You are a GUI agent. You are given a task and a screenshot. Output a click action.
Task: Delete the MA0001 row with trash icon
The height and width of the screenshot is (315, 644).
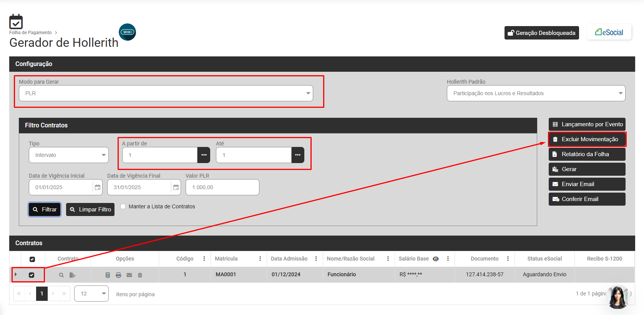140,275
